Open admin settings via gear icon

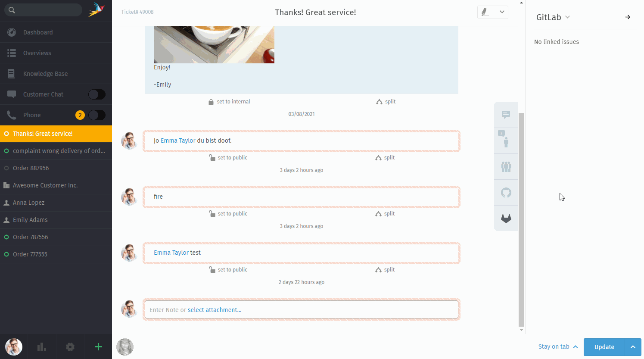click(70, 347)
